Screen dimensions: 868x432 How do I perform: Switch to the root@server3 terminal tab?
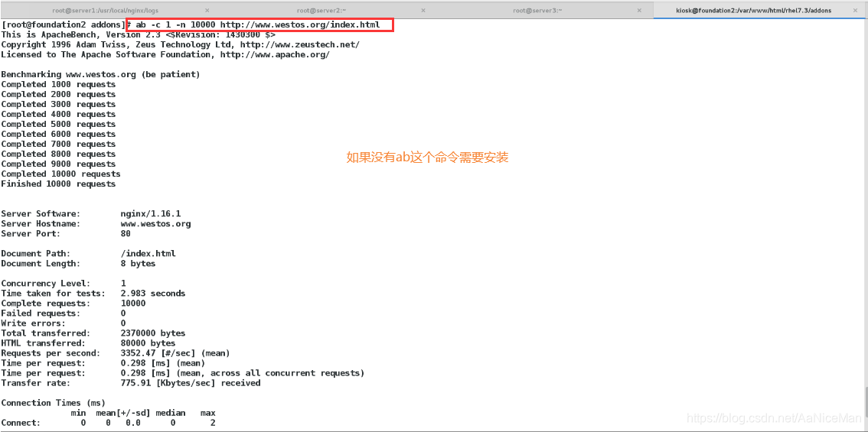(x=537, y=10)
